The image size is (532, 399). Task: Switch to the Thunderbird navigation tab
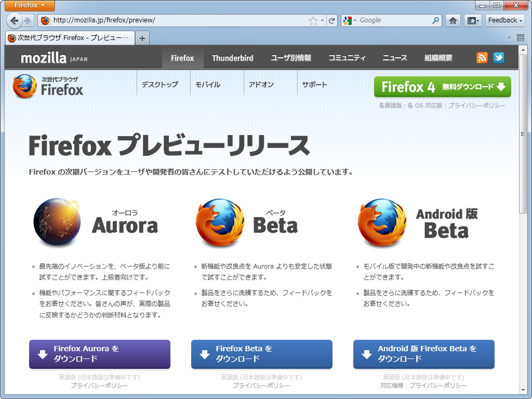click(x=232, y=58)
